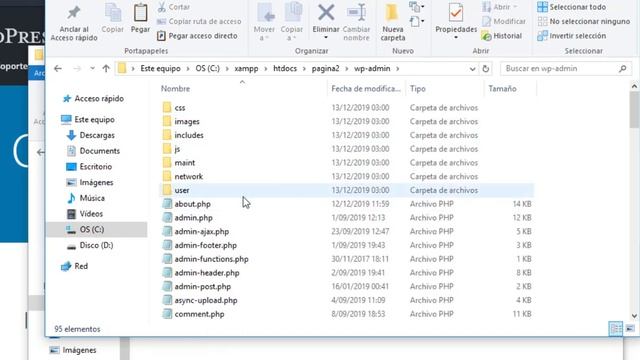The height and width of the screenshot is (360, 640).
Task: Select Descargas in navigation pane
Action: point(91,135)
